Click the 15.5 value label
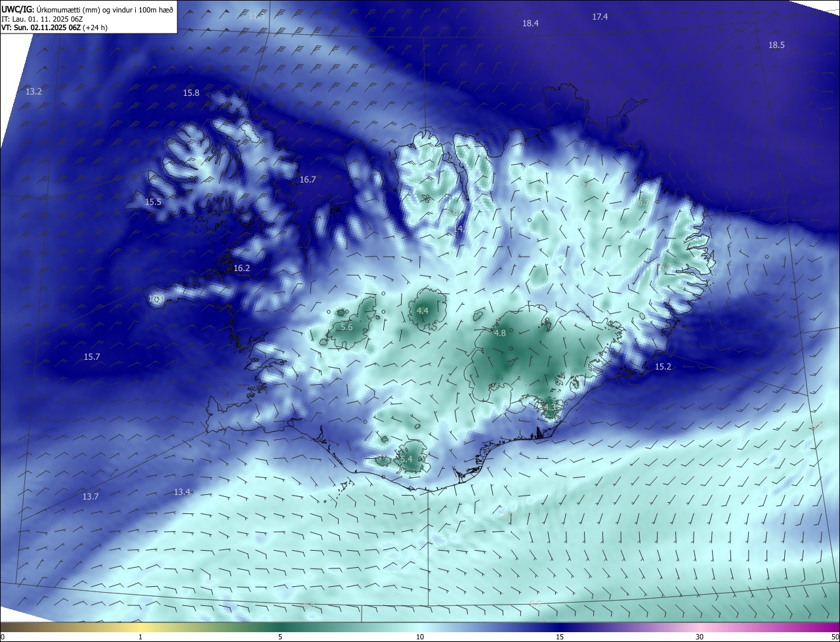 (x=153, y=202)
